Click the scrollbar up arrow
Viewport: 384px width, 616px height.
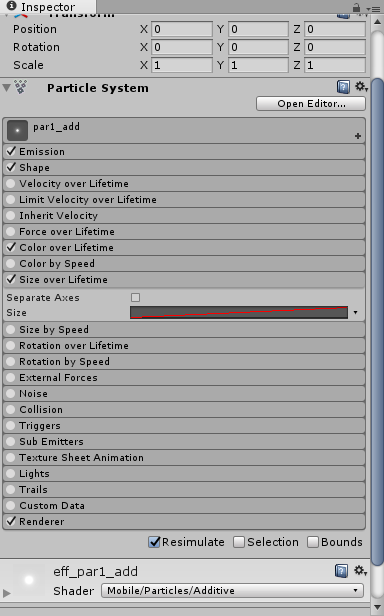coord(377,22)
